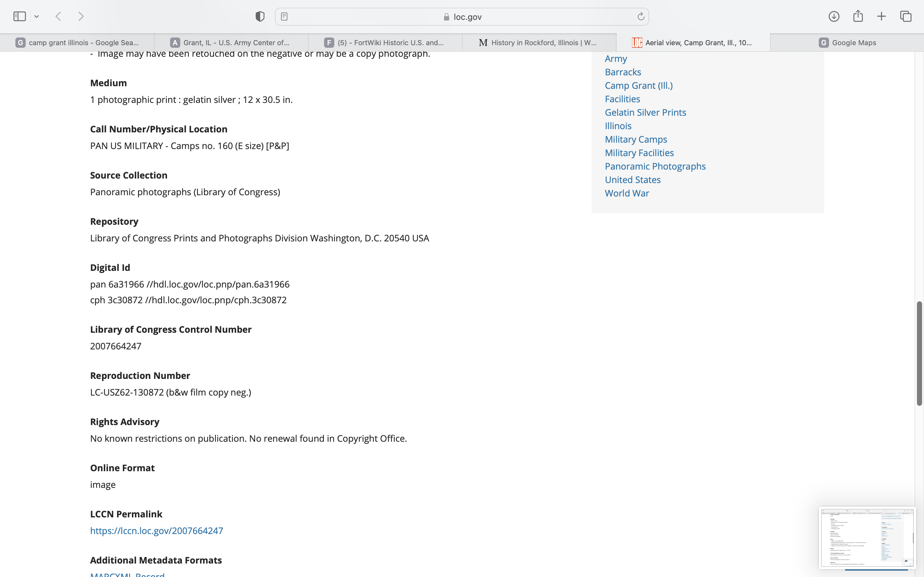Screen dimensions: 924x577
Task: Toggle the Safari sidebar button
Action: (20, 16)
